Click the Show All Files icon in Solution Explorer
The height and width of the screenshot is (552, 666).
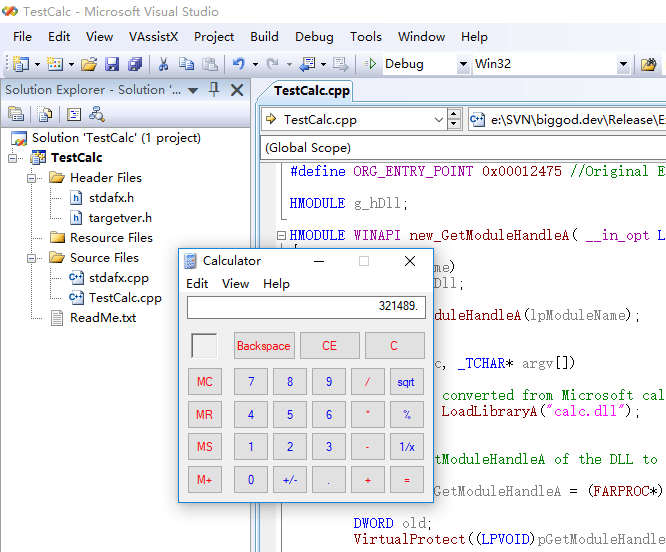[44, 114]
